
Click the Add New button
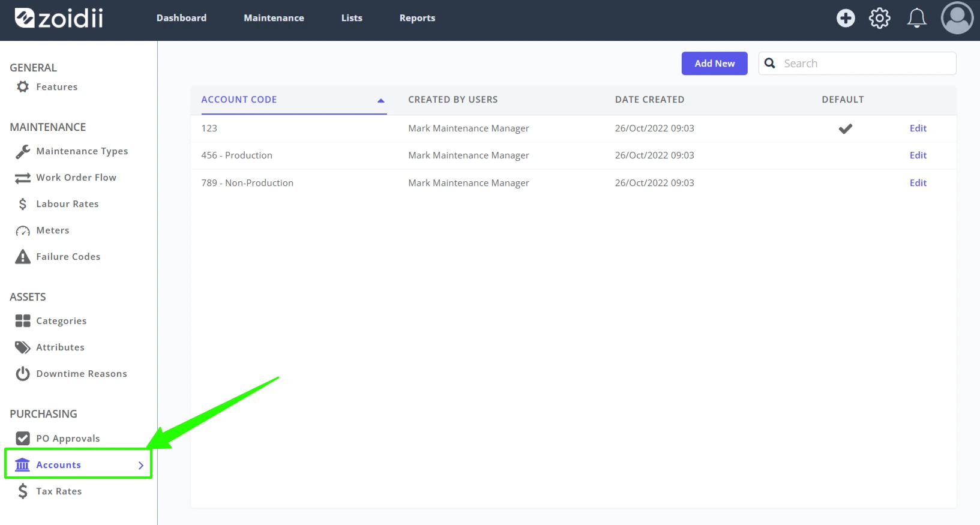click(x=714, y=64)
